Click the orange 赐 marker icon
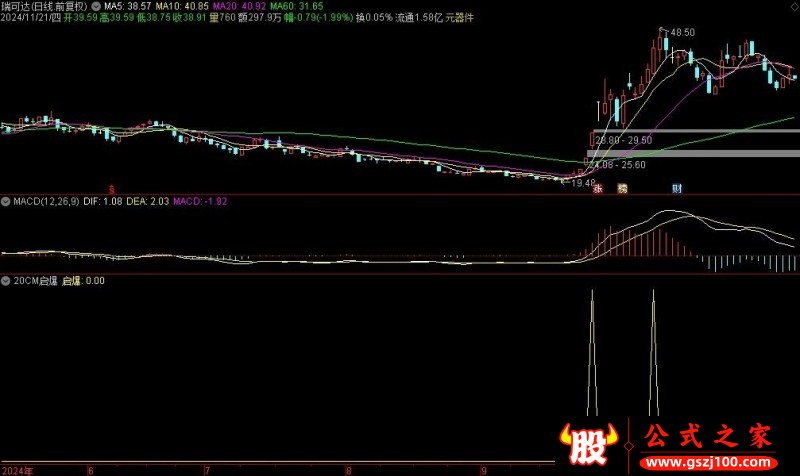 622,188
